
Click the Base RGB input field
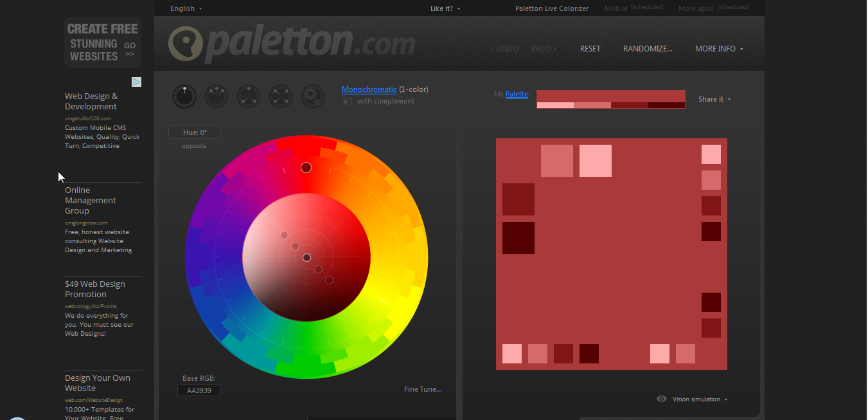(199, 390)
